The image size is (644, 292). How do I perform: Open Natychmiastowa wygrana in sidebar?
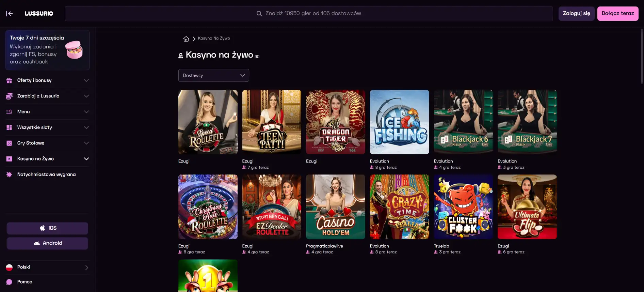pyautogui.click(x=47, y=174)
